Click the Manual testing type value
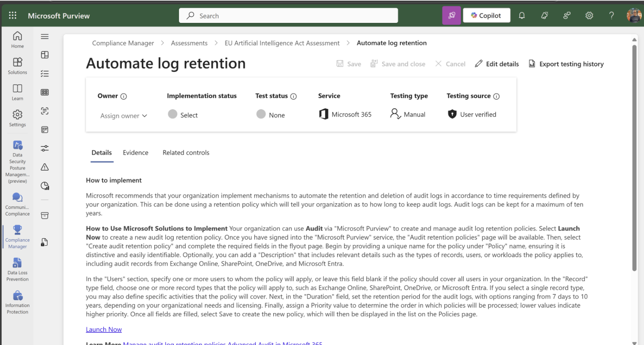 pos(408,114)
